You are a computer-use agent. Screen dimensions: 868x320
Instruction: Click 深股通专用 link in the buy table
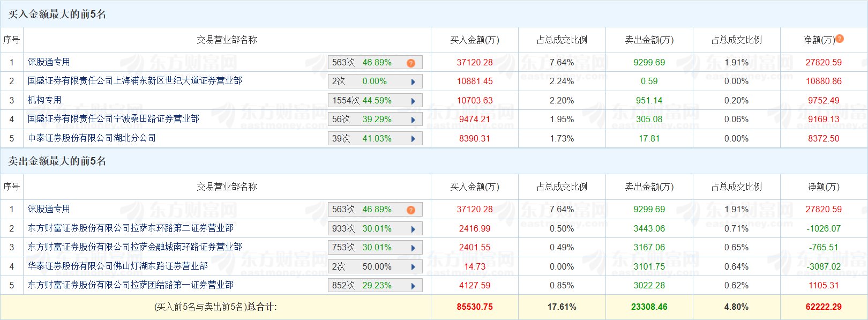49,62
